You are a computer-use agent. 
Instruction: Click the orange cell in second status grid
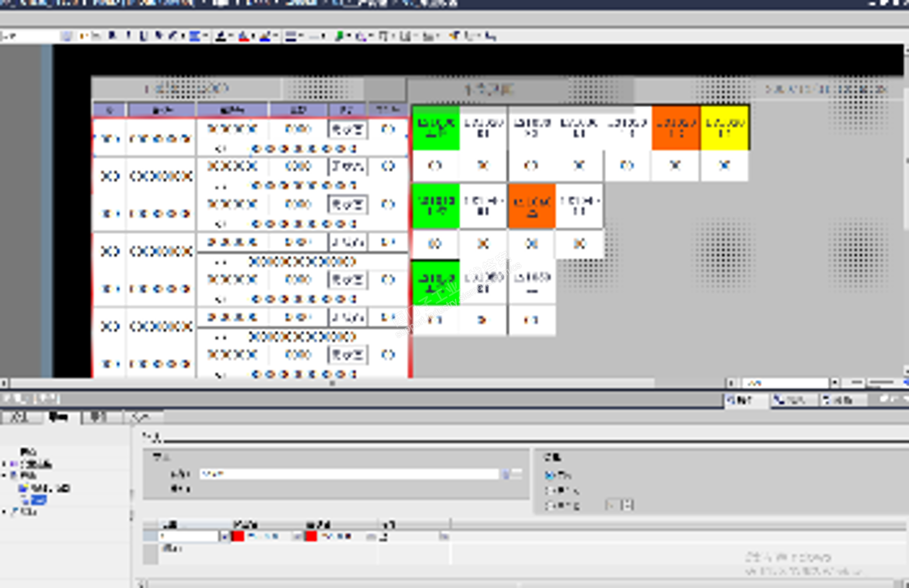(531, 206)
